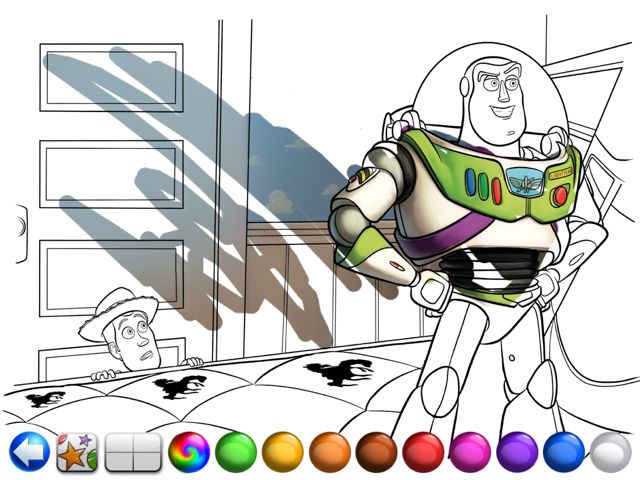The width and height of the screenshot is (640, 480).
Task: Tap the largest horse silhouette on bedspread
Action: point(340,373)
